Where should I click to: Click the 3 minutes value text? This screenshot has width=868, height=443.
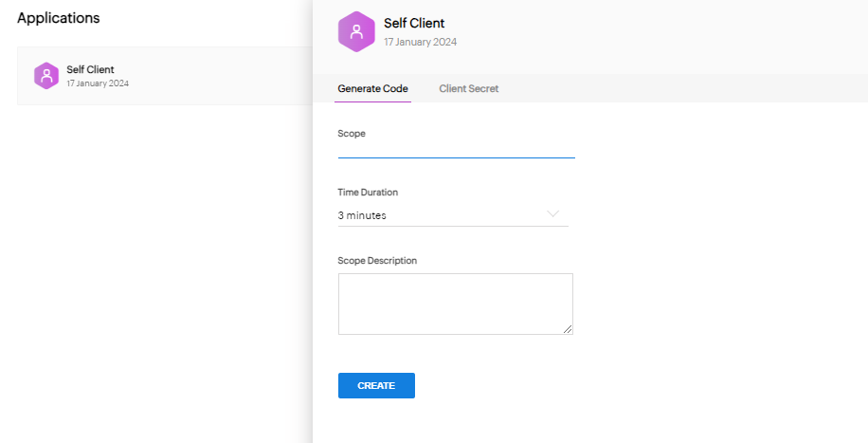click(x=362, y=215)
